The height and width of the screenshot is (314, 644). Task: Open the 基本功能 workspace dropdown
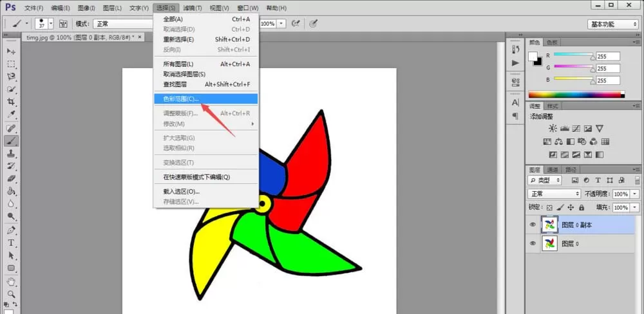[612, 24]
